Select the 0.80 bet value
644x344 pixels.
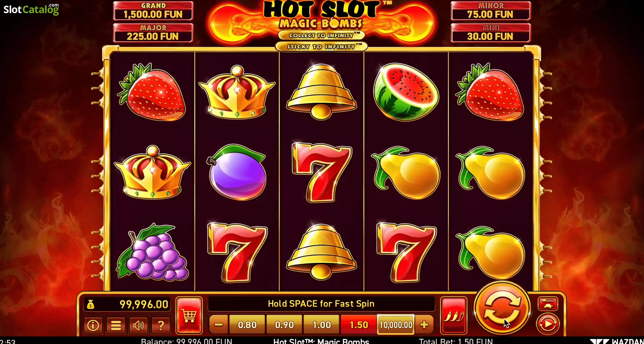coord(247,325)
